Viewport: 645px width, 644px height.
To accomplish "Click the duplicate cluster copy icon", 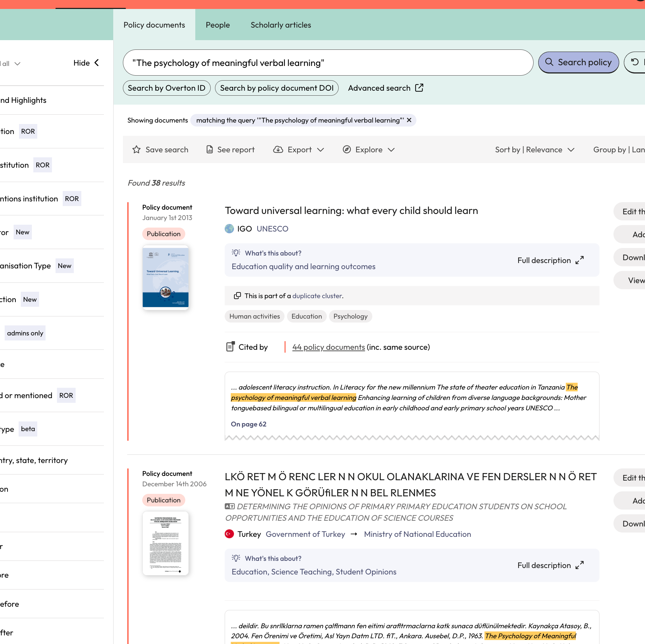I will (x=237, y=296).
